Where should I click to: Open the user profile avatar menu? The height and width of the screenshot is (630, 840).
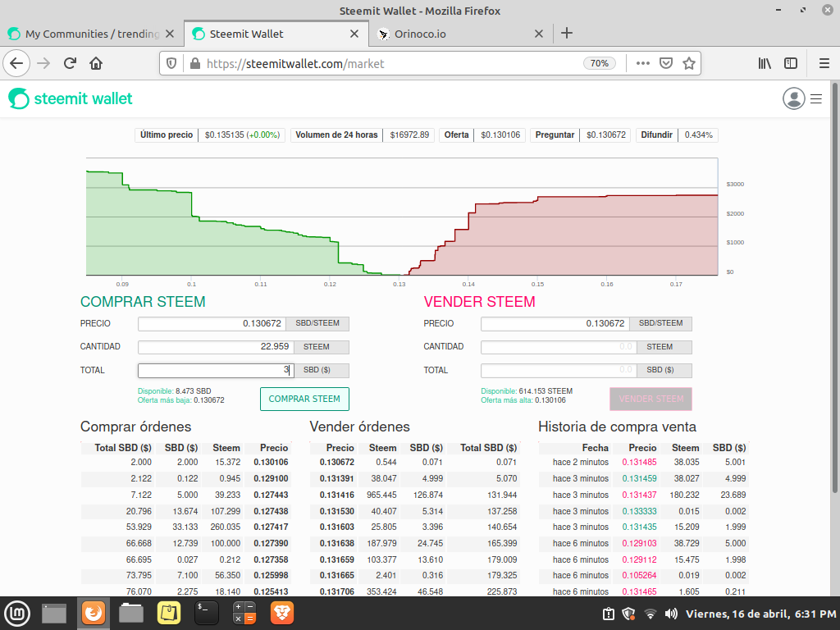(x=793, y=98)
